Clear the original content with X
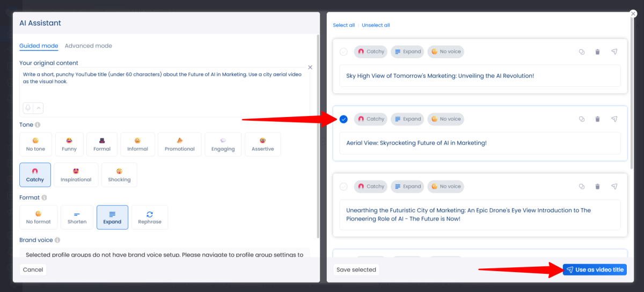The width and height of the screenshot is (644, 292). click(x=310, y=67)
